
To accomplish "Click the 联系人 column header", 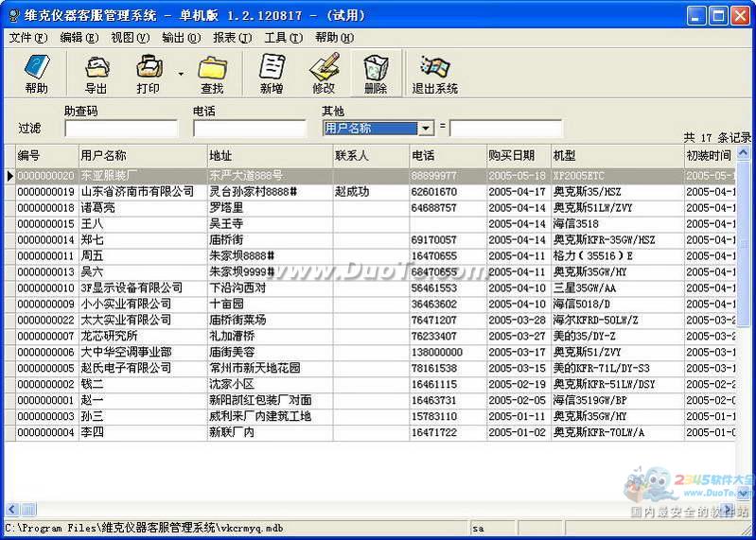I will [371, 156].
